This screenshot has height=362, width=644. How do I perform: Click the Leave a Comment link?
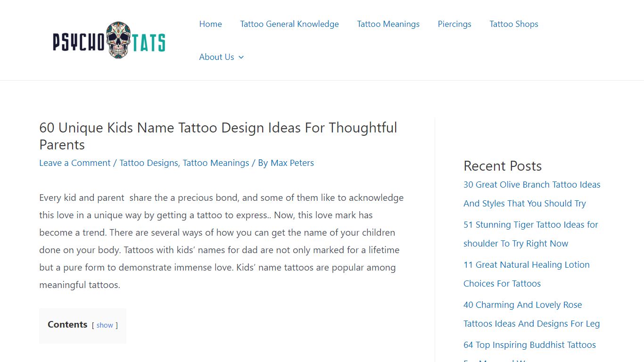tap(75, 163)
